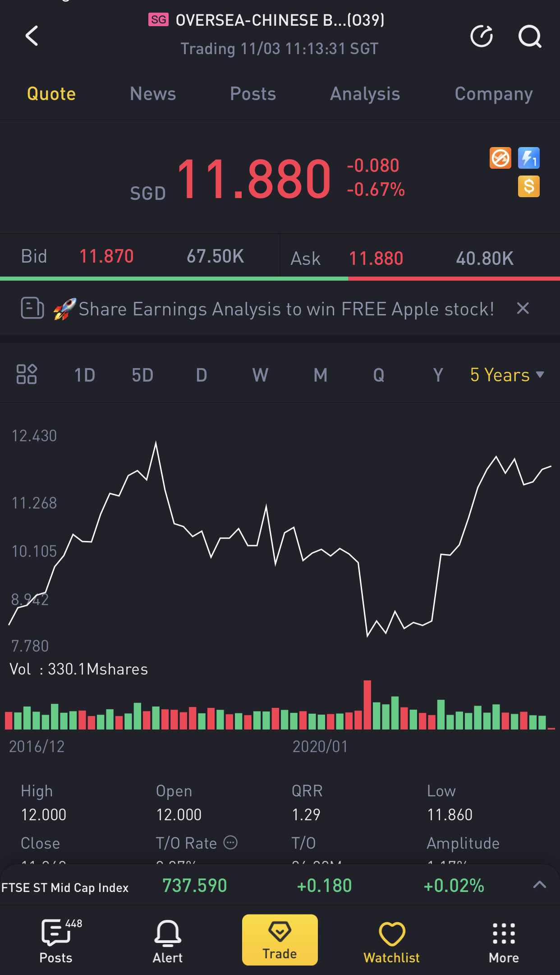Open the chart layout grid icon
560x975 pixels.
[27, 374]
